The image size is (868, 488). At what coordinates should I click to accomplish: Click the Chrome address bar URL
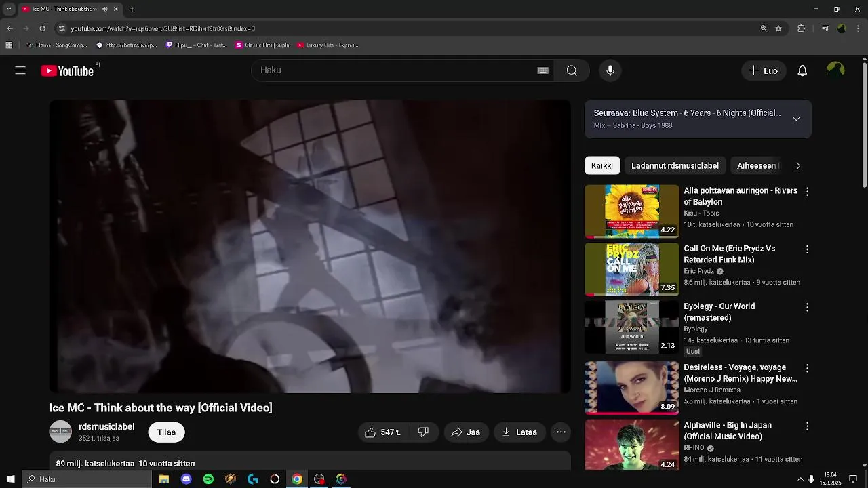pos(163,28)
